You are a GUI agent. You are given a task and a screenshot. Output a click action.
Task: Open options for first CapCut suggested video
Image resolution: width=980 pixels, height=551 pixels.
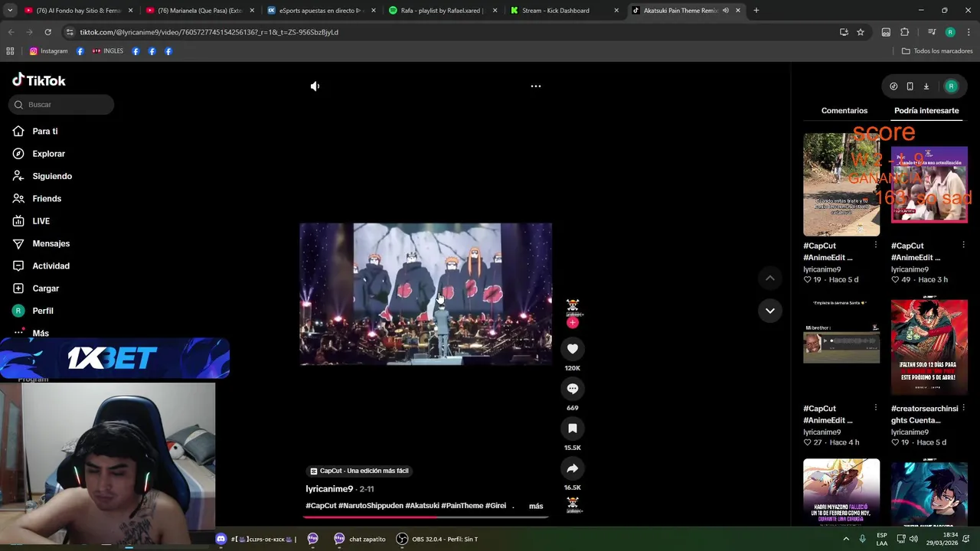pos(875,246)
